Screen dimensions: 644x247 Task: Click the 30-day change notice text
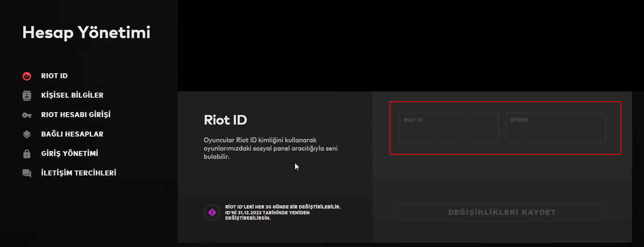283,212
